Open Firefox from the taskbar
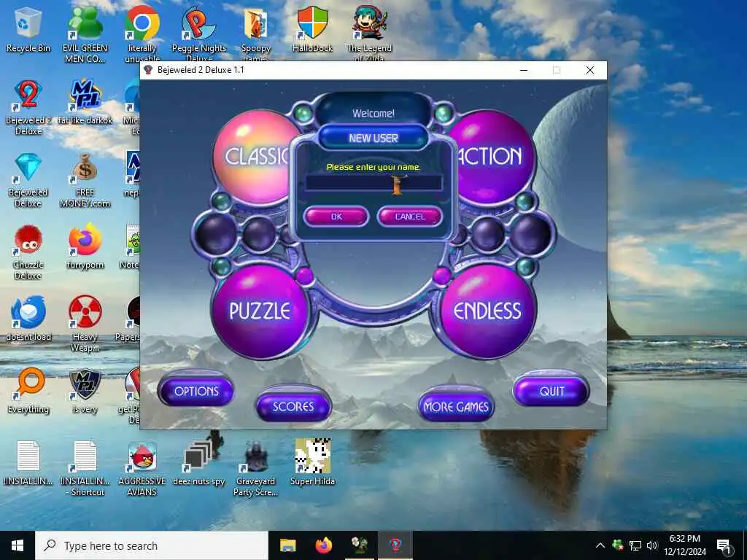747x560 pixels. point(323,545)
